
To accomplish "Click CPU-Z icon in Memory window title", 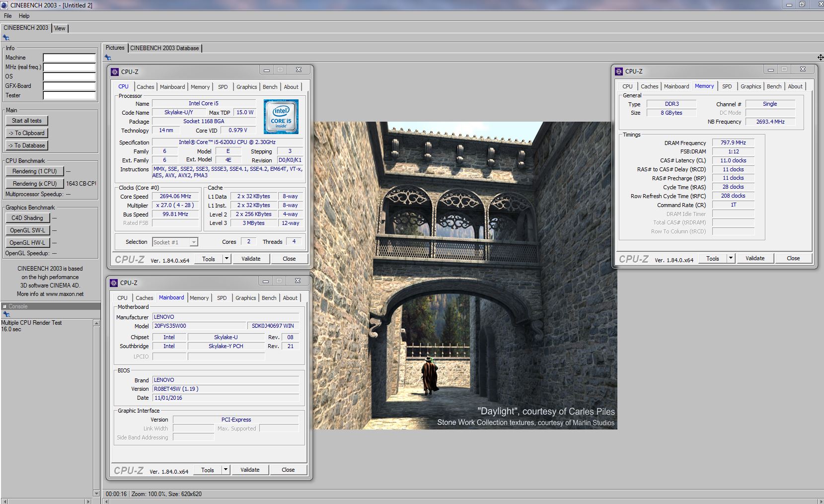I will click(x=619, y=71).
